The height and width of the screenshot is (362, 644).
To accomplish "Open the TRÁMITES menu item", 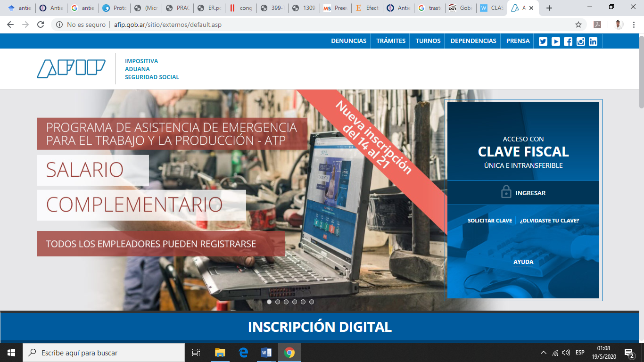I will (391, 41).
